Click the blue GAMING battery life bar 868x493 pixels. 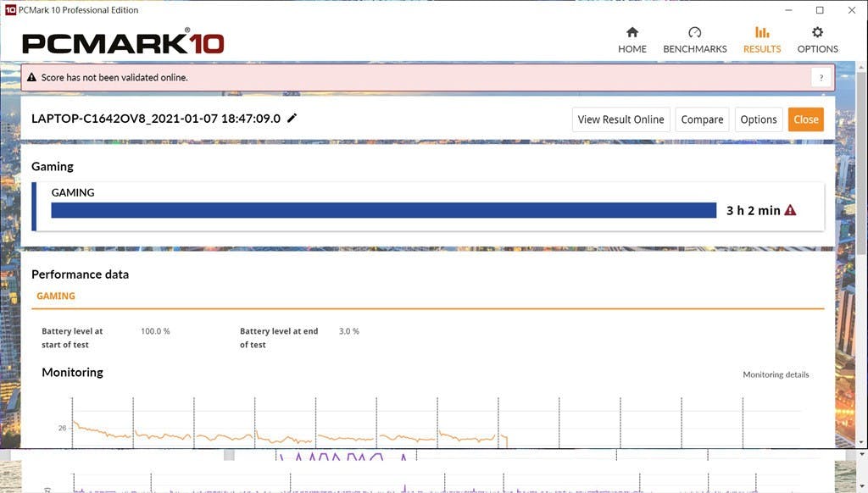[384, 210]
